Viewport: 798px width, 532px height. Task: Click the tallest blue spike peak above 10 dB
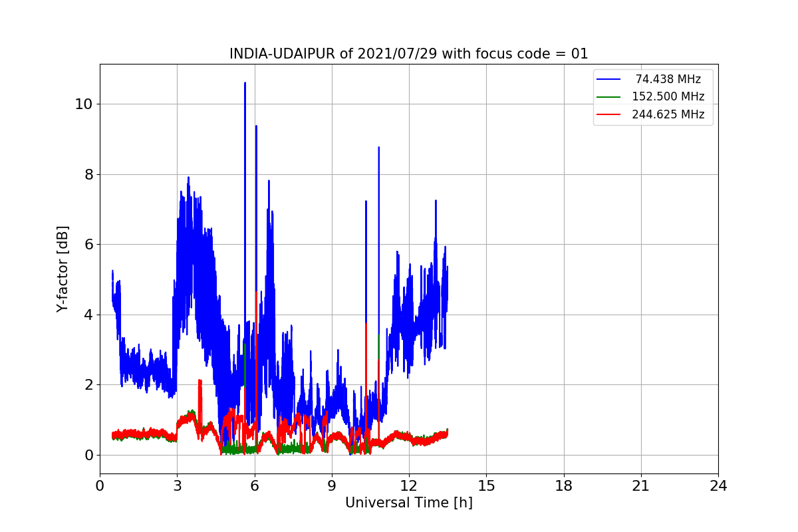[245, 84]
